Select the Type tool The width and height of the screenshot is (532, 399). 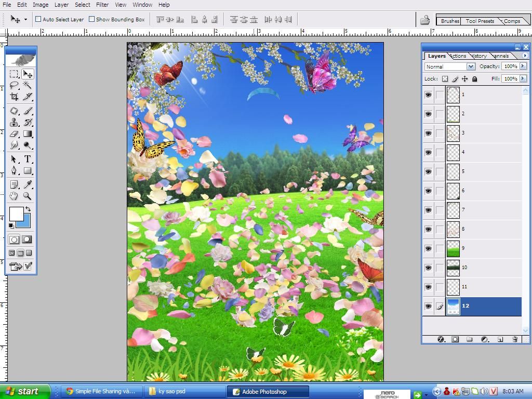click(x=28, y=159)
